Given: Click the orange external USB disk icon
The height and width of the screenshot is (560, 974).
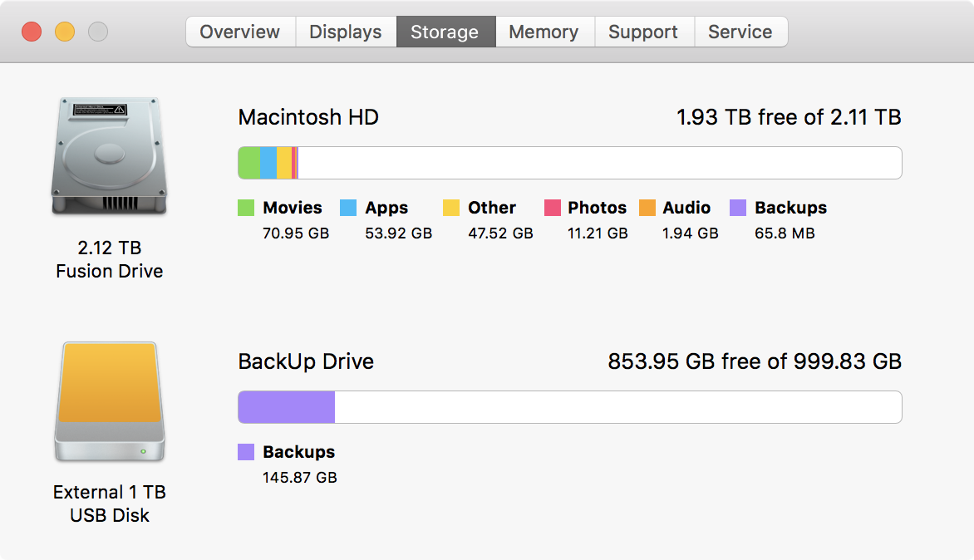Looking at the screenshot, I should (110, 401).
